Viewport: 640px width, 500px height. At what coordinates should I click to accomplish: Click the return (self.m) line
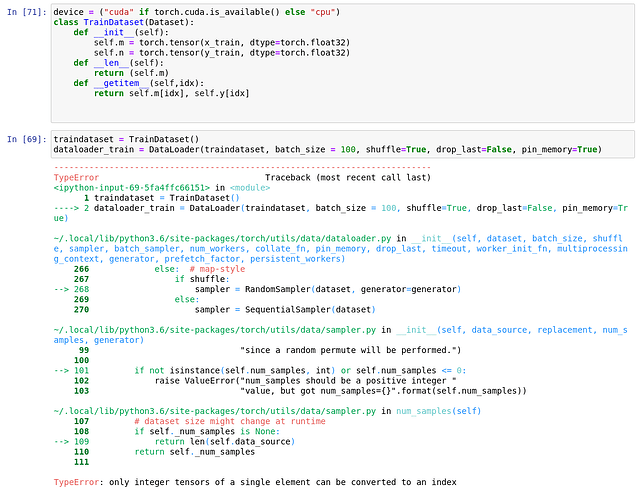124,73
